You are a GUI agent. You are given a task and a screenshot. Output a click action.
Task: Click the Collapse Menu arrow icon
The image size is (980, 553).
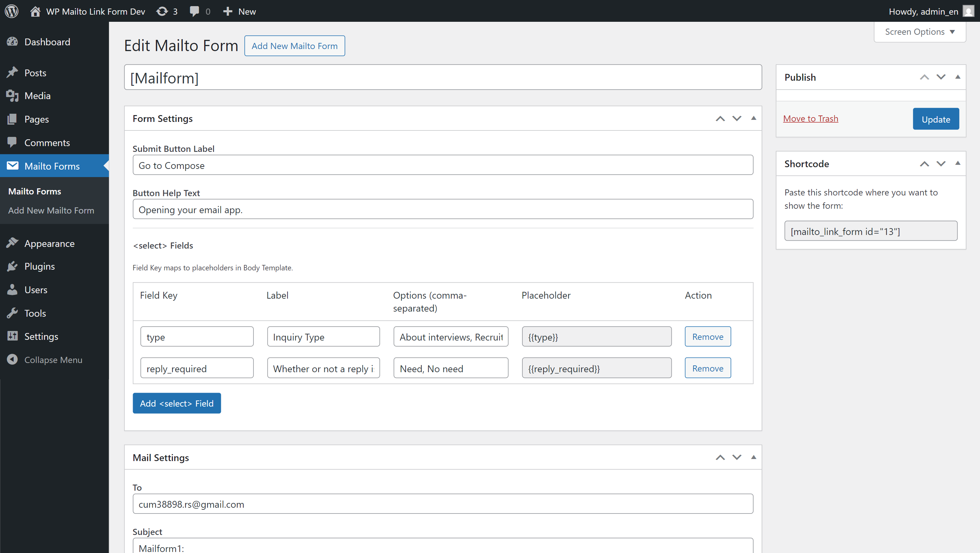pyautogui.click(x=13, y=359)
